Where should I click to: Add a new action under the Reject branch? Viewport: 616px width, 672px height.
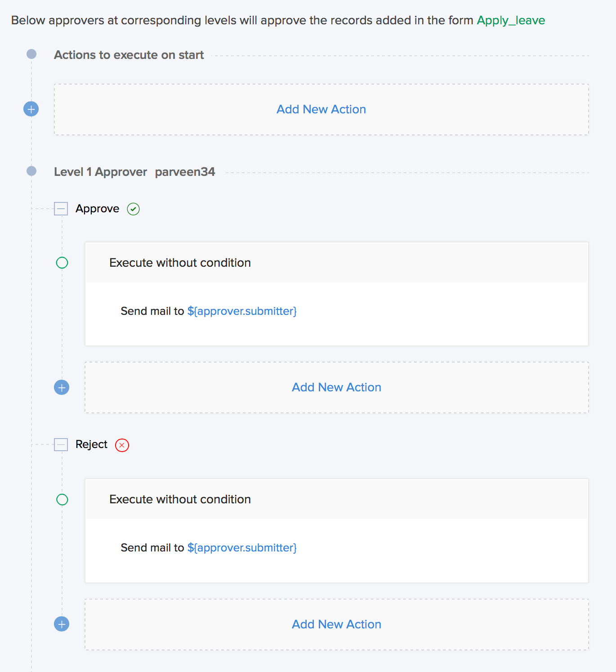point(336,624)
